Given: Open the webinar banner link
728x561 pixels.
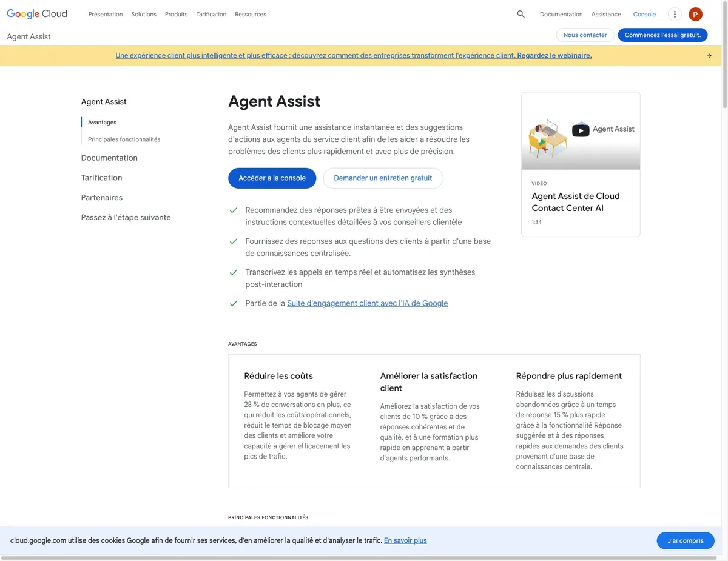Looking at the screenshot, I should [354, 55].
